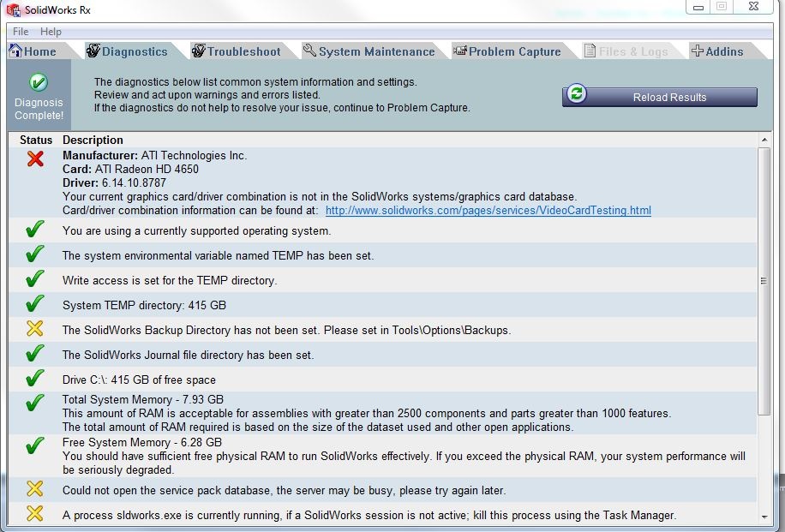The height and width of the screenshot is (532, 785).
Task: Select 'Could not open the service pack database' text
Action: click(x=284, y=491)
